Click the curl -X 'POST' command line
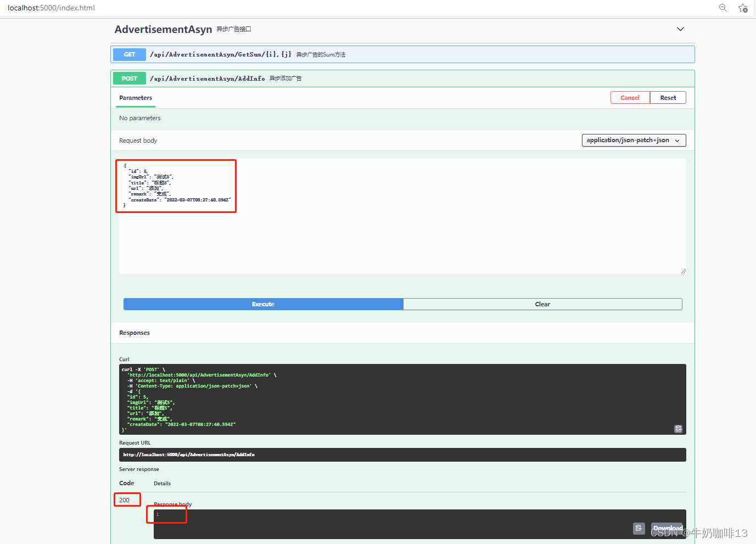The width and height of the screenshot is (756, 544). [x=143, y=369]
